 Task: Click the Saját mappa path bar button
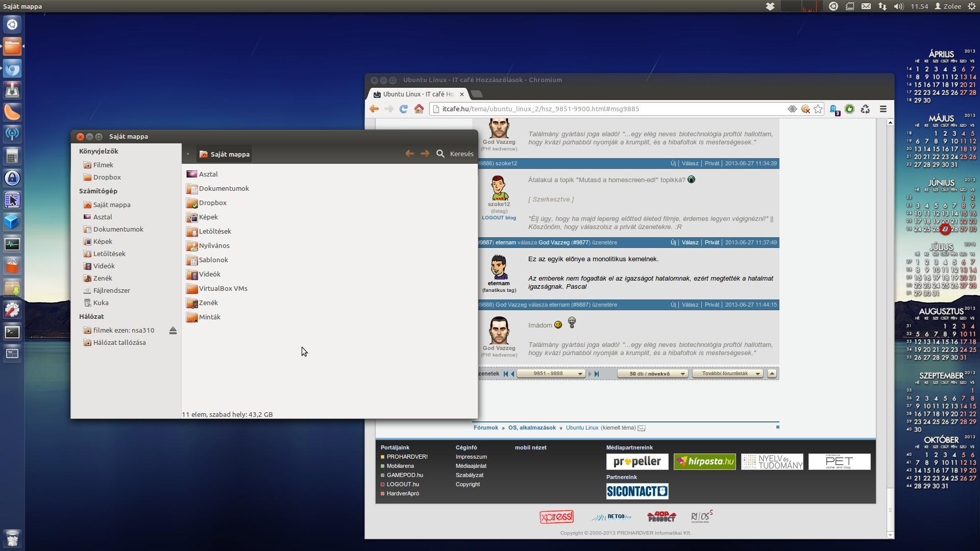225,154
